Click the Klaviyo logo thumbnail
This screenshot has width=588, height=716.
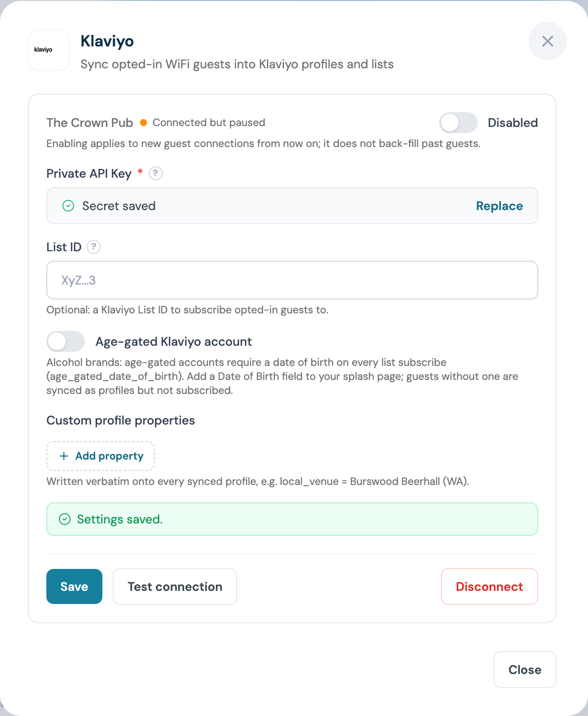click(x=49, y=50)
